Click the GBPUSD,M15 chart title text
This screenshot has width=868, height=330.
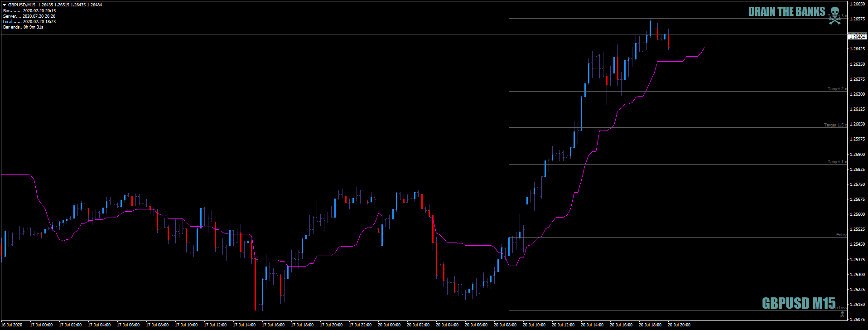point(22,5)
